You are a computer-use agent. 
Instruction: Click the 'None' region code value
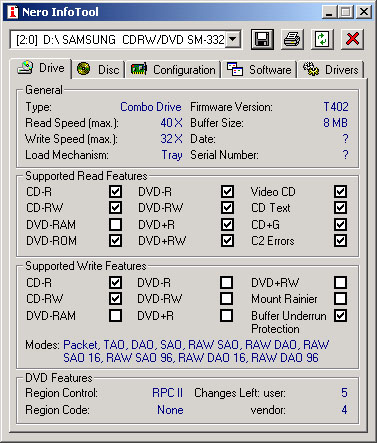point(170,410)
